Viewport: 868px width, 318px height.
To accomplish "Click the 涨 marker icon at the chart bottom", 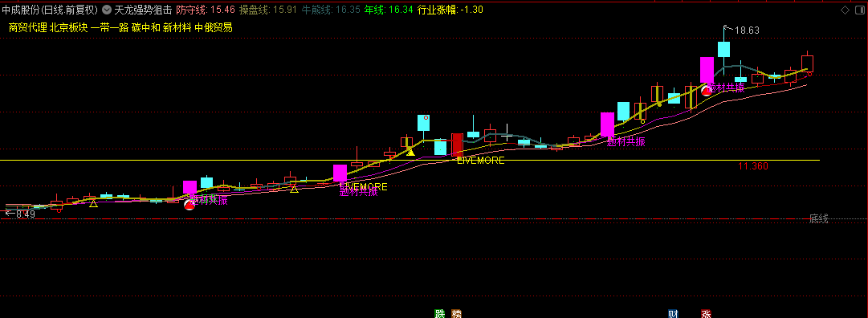I will pos(706,313).
